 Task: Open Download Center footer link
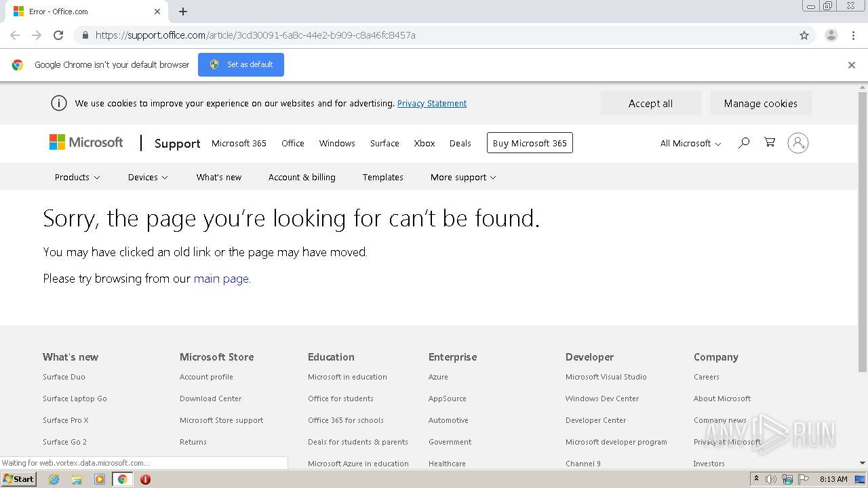coord(210,399)
